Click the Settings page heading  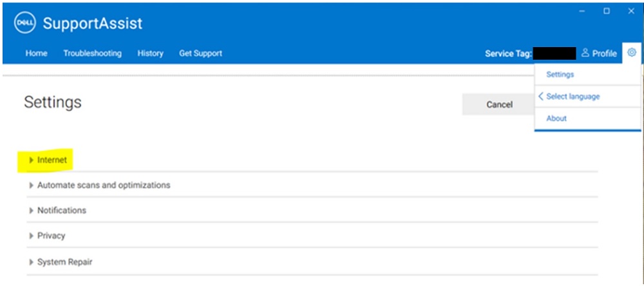coord(53,102)
